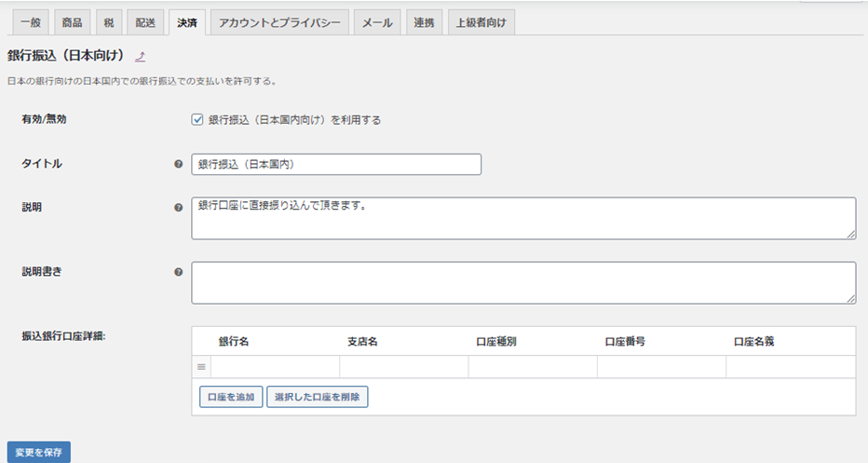Click the 口座番号 column header
Image resolution: width=868 pixels, height=463 pixels.
[626, 342]
